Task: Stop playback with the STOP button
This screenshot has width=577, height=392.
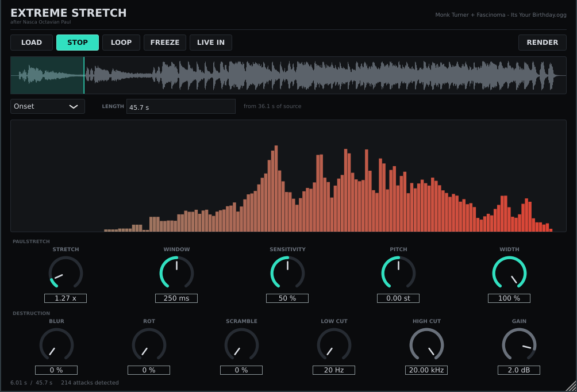Action: (x=77, y=43)
